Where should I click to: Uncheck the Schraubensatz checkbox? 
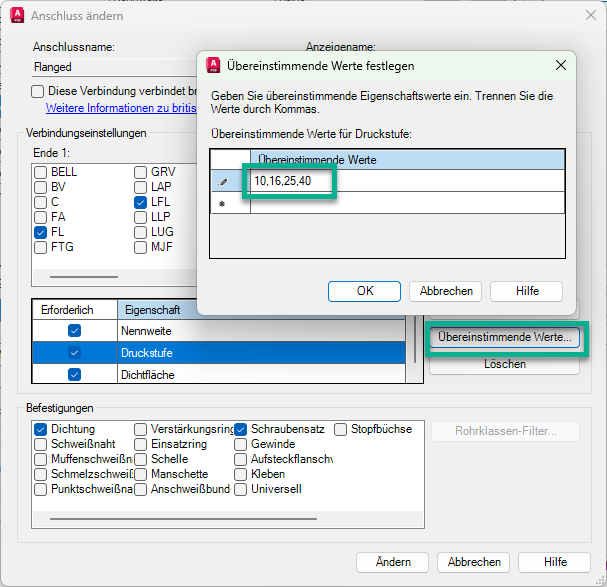pos(241,429)
